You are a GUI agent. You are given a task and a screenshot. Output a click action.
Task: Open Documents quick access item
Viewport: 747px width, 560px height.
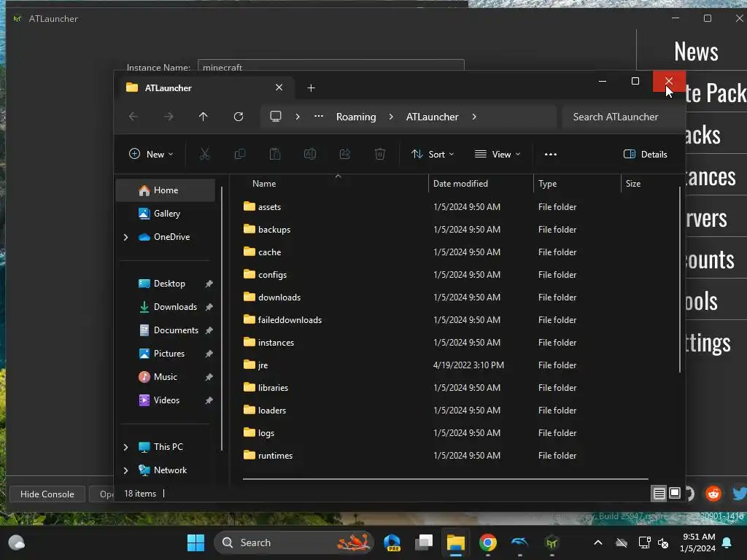coord(166,330)
